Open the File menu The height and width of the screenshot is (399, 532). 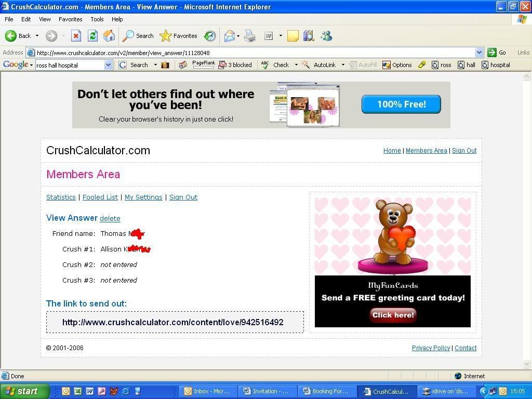point(9,19)
